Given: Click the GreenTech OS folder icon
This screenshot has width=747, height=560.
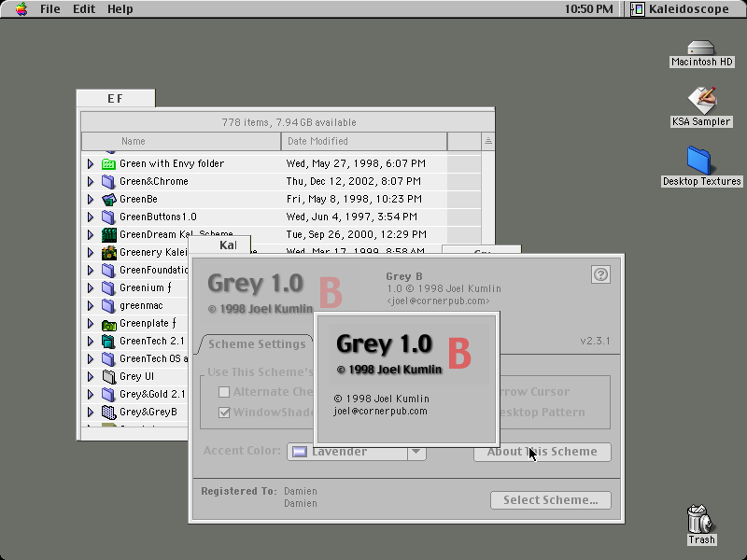Looking at the screenshot, I should tap(108, 359).
